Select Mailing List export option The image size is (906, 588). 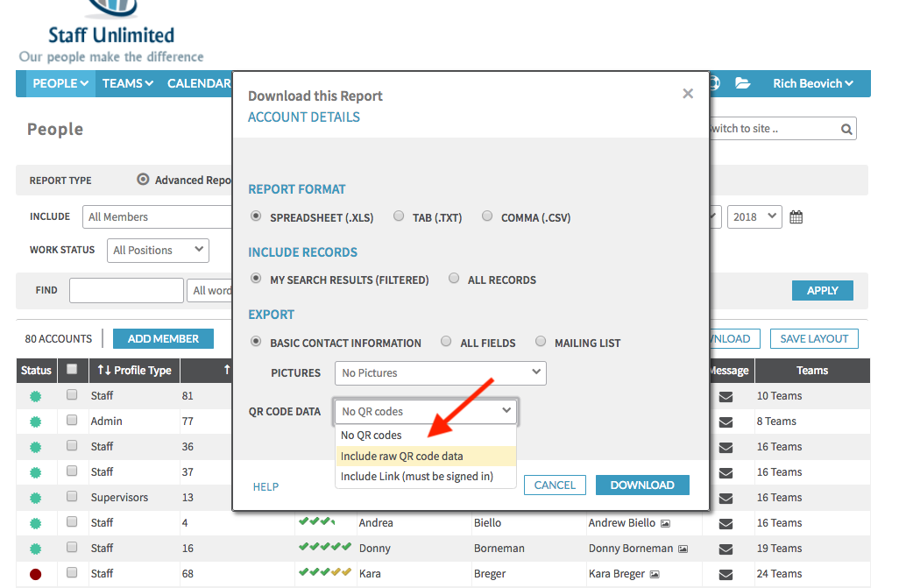(541, 342)
